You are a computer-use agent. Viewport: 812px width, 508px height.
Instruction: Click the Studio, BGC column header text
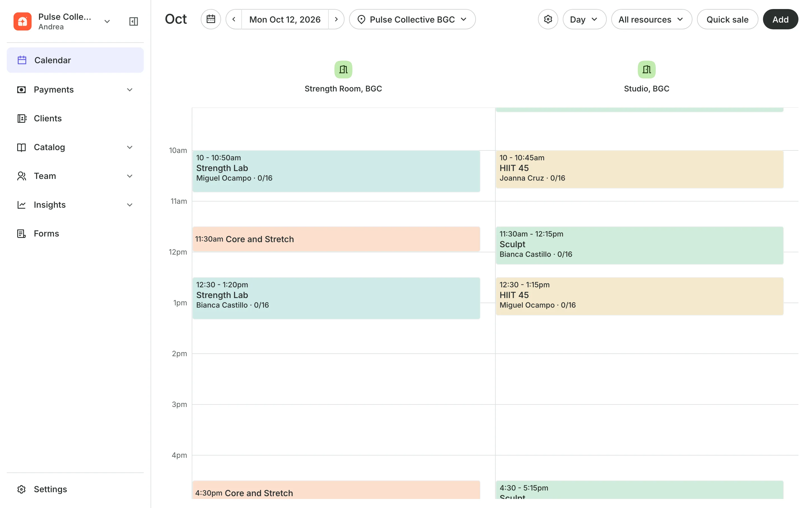pos(646,89)
